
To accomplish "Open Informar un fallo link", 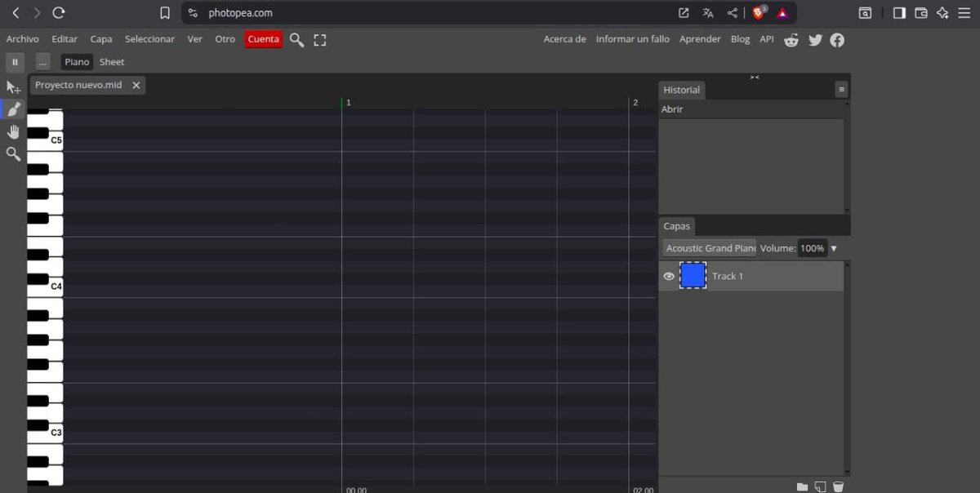I will pyautogui.click(x=633, y=39).
